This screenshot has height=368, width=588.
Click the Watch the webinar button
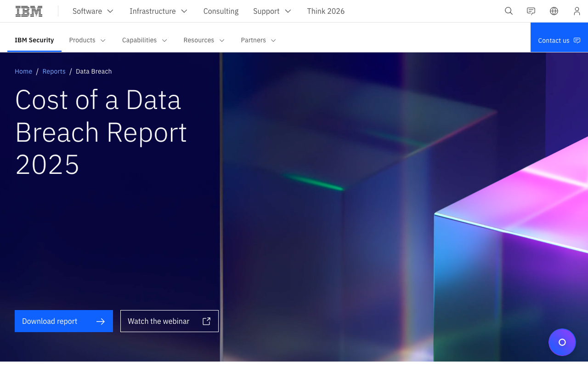(170, 321)
